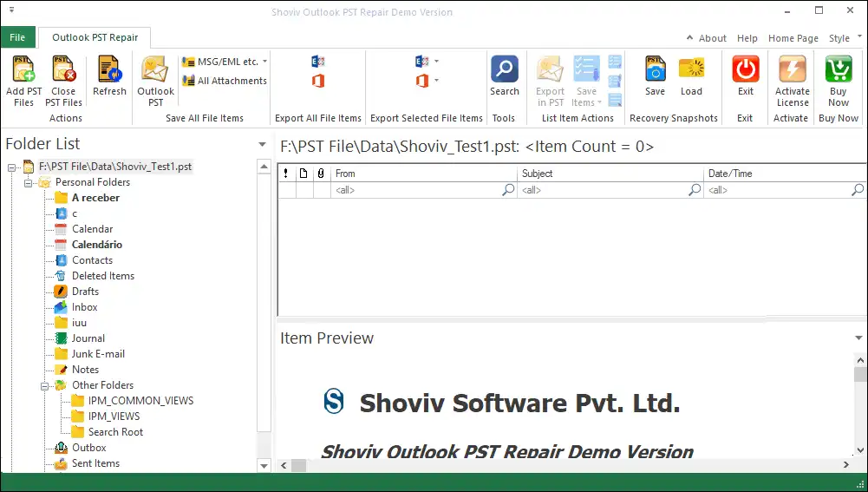The image size is (868, 492).
Task: Click the Home Page link
Action: [793, 38]
